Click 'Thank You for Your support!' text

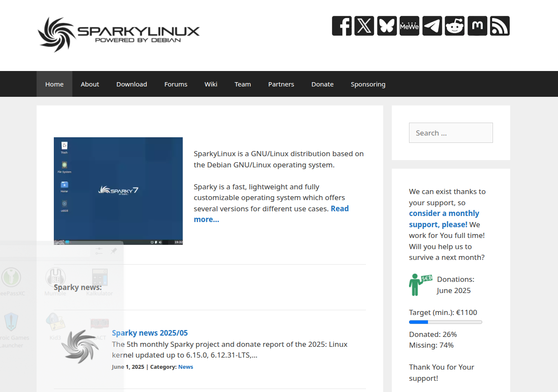click(441, 373)
